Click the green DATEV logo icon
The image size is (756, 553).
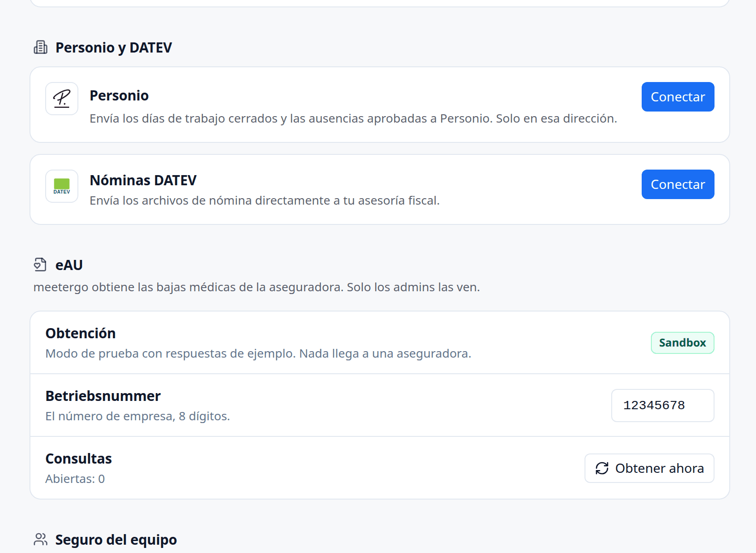(x=62, y=186)
